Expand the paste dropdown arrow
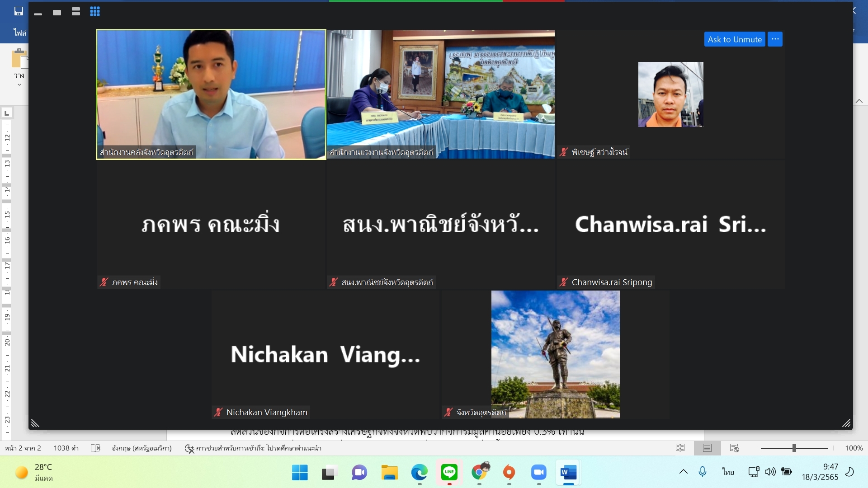This screenshot has height=488, width=868. (19, 85)
